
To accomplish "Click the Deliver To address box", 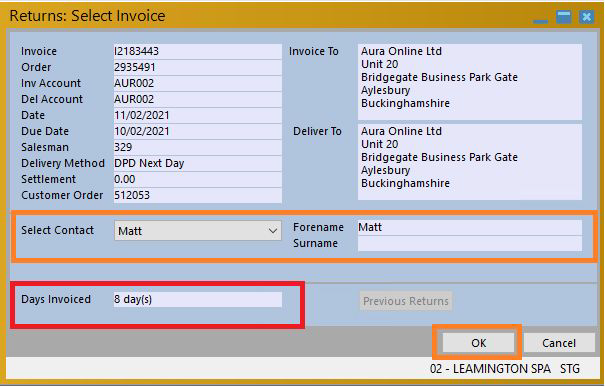I will (470, 162).
